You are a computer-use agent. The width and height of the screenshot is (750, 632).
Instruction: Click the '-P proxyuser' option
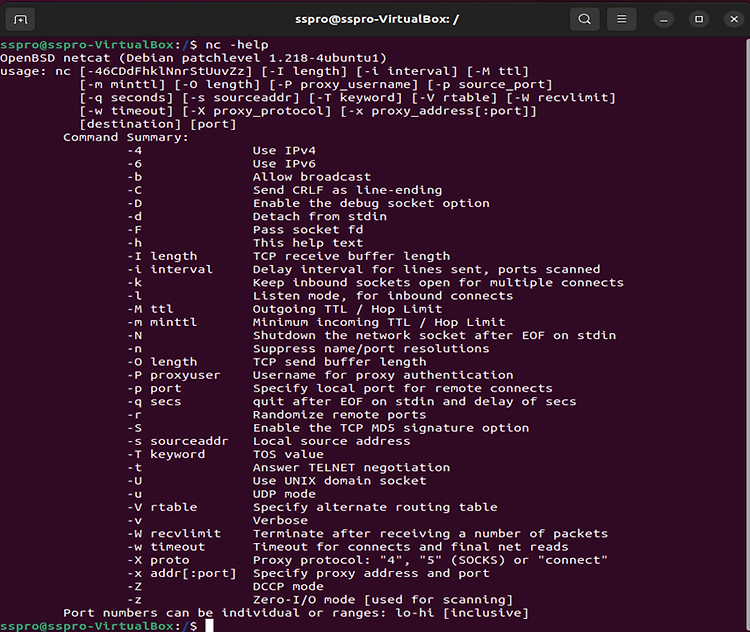pos(174,375)
